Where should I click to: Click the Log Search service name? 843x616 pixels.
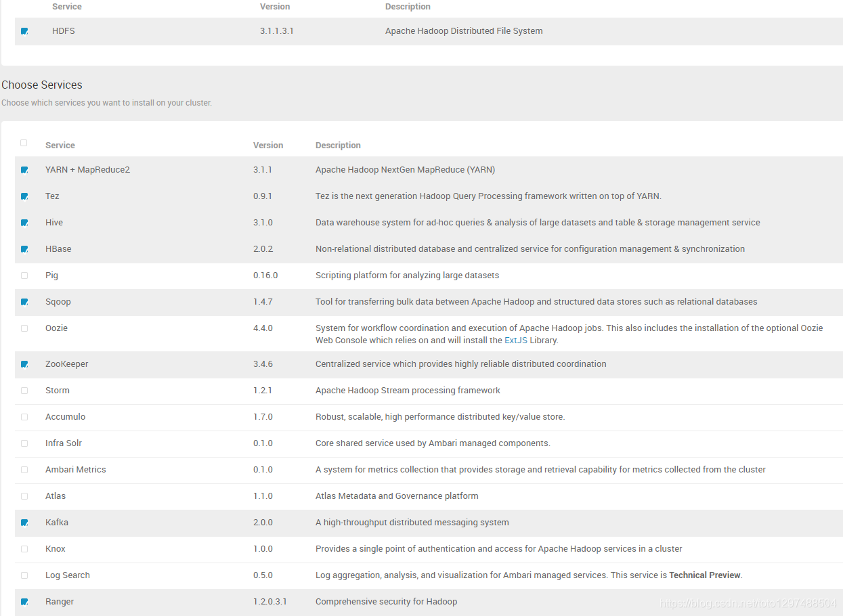[68, 575]
